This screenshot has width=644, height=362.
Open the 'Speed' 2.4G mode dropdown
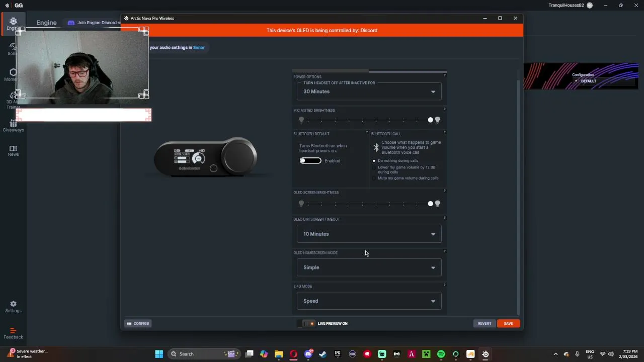pos(369,301)
